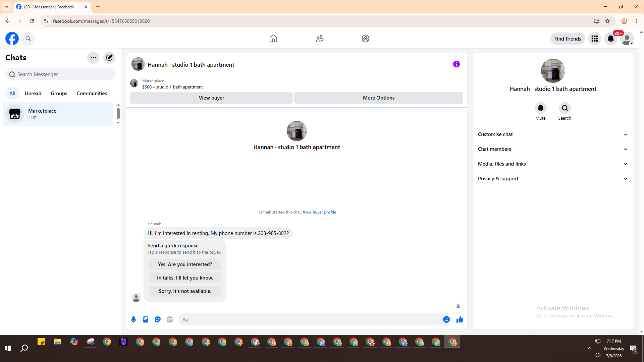Click Find friends button
The width and height of the screenshot is (644, 362).
pyautogui.click(x=568, y=39)
